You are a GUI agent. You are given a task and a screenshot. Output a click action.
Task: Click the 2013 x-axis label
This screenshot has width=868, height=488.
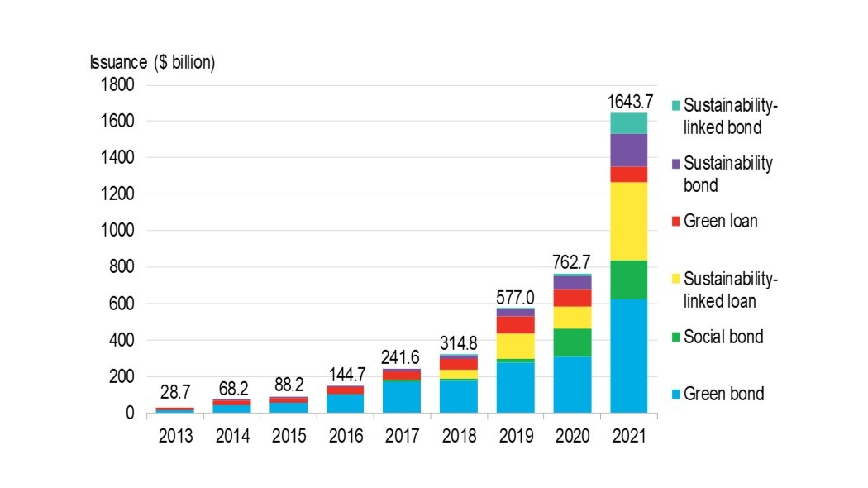[x=175, y=436]
